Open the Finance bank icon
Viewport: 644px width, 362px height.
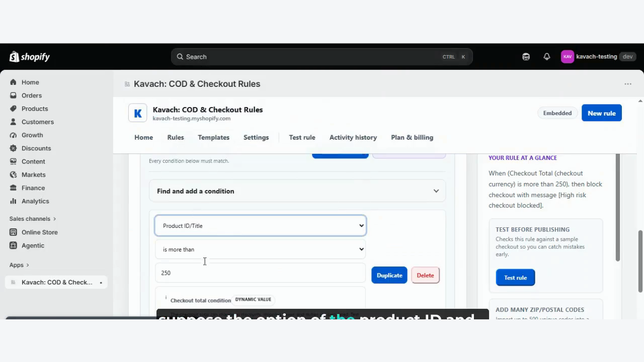(x=13, y=188)
